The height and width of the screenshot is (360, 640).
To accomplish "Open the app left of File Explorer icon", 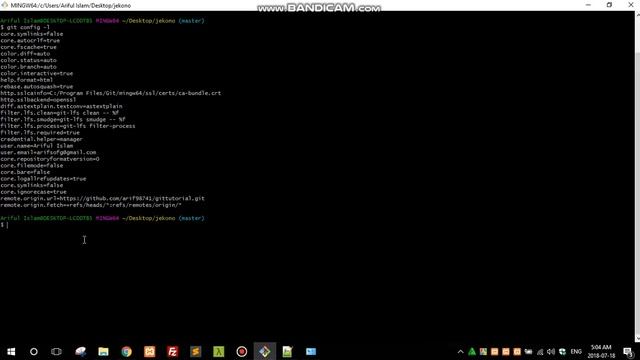I will (x=80, y=351).
